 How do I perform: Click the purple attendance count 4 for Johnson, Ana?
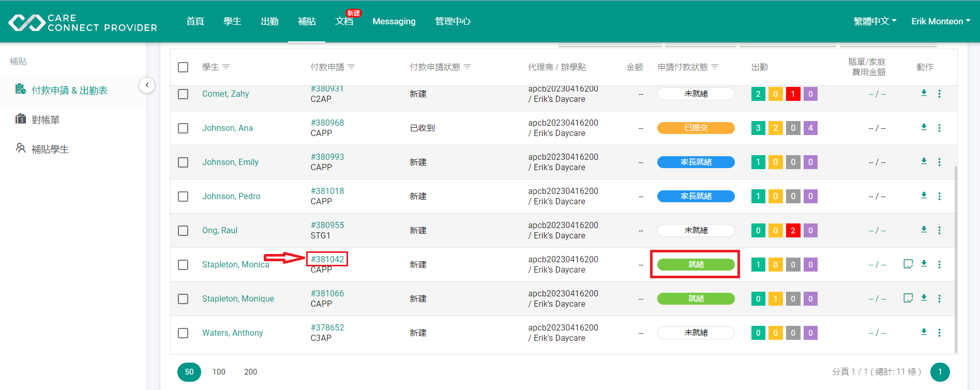[x=810, y=128]
